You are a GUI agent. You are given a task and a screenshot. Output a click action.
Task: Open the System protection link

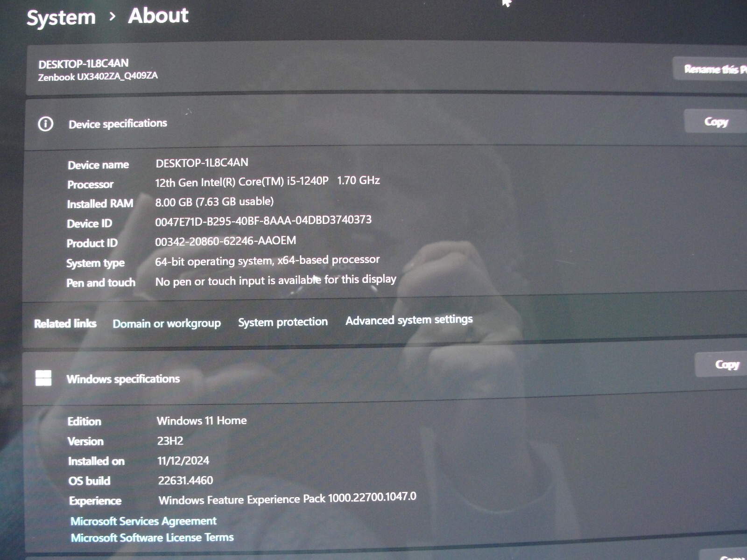pos(283,322)
